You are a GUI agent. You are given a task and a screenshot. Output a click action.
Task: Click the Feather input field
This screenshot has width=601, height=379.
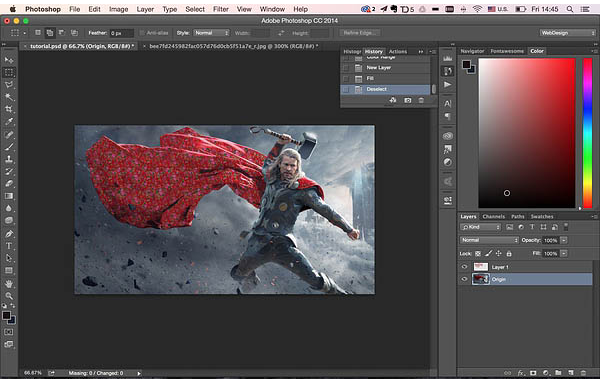[122, 33]
